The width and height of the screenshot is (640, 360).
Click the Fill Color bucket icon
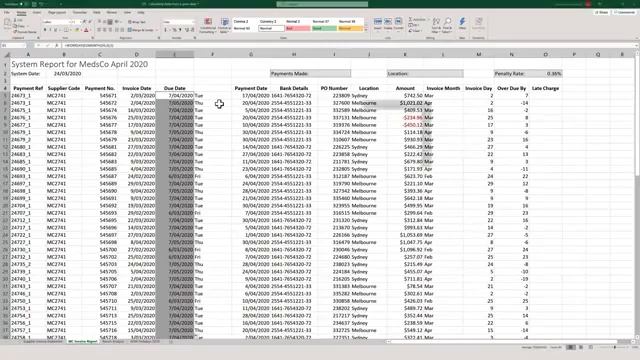pos(77,30)
